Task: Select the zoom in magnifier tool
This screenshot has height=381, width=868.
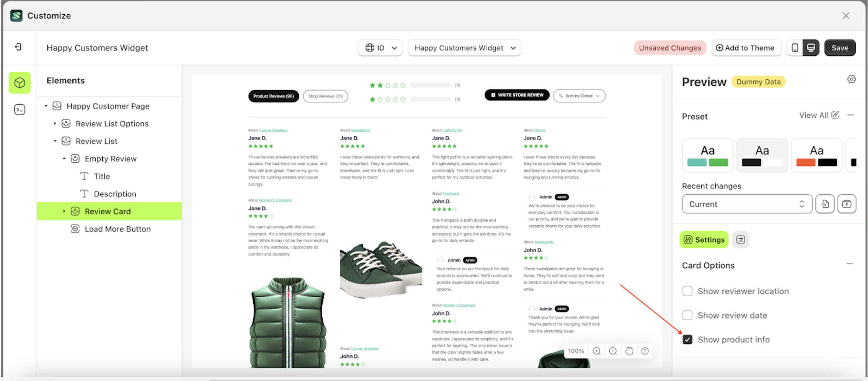Action: 597,351
